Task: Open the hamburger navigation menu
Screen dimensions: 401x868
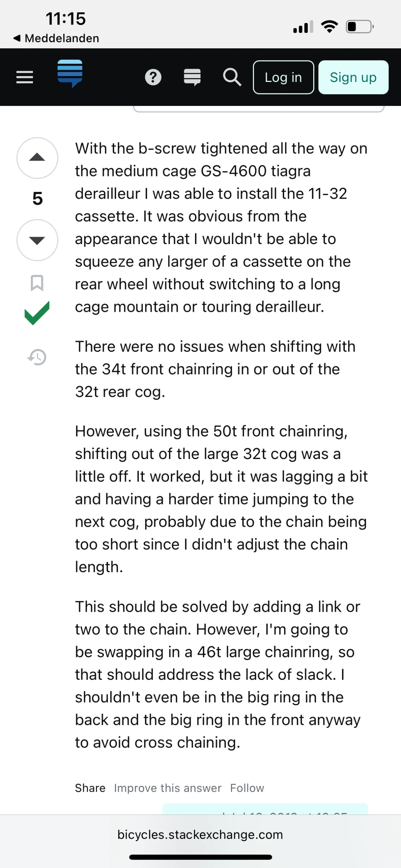Action: pos(25,77)
